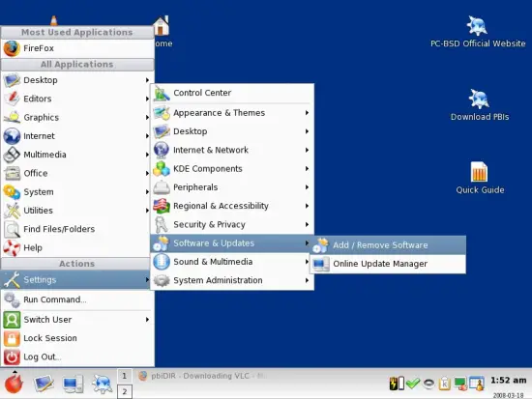The width and height of the screenshot is (532, 399).
Task: Click the computer monitor icon in taskbar
Action: (73, 385)
